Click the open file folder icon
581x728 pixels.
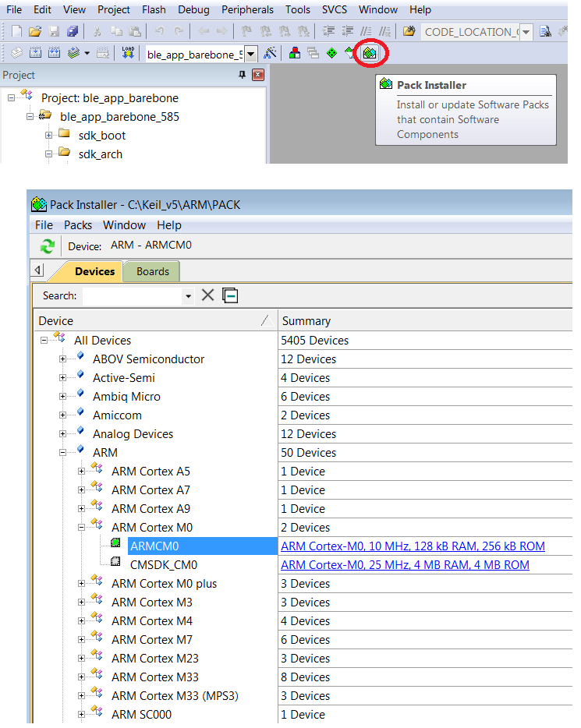pos(35,32)
